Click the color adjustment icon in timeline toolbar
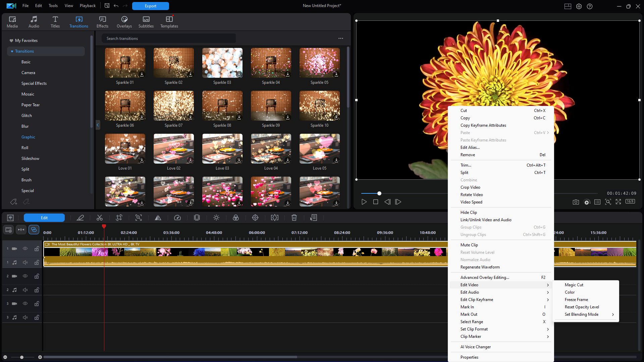Viewport: 644px width, 362px height. pos(236,218)
